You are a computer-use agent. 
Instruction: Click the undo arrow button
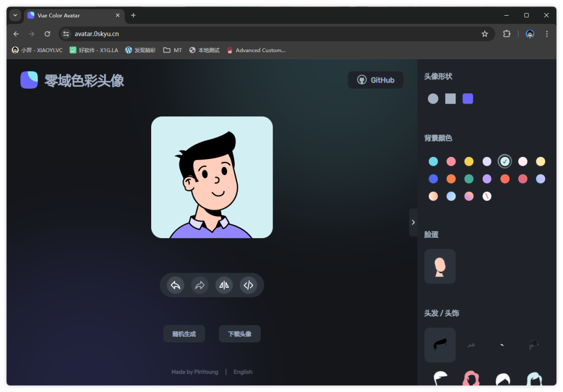176,285
